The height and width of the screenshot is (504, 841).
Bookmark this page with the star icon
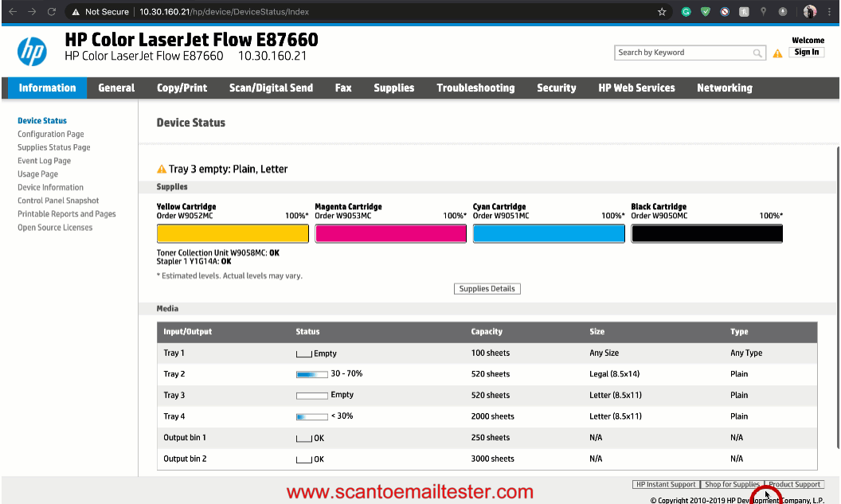pos(662,12)
